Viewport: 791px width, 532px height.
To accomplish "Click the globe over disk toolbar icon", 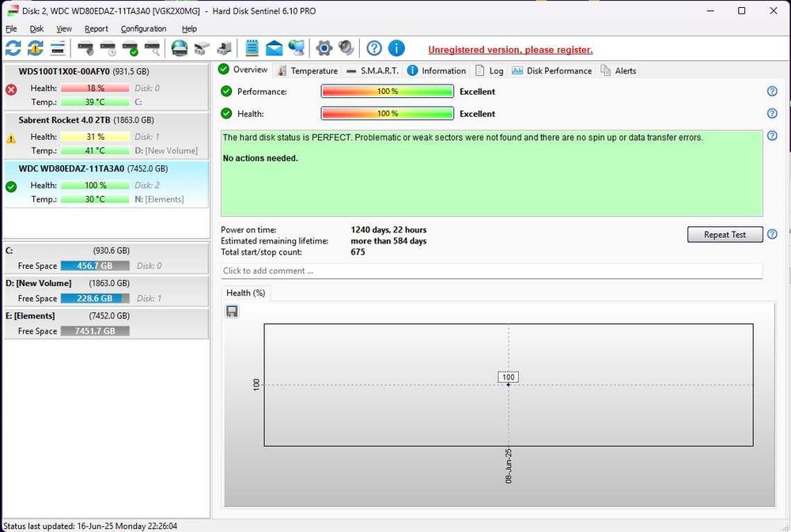I will 180,48.
